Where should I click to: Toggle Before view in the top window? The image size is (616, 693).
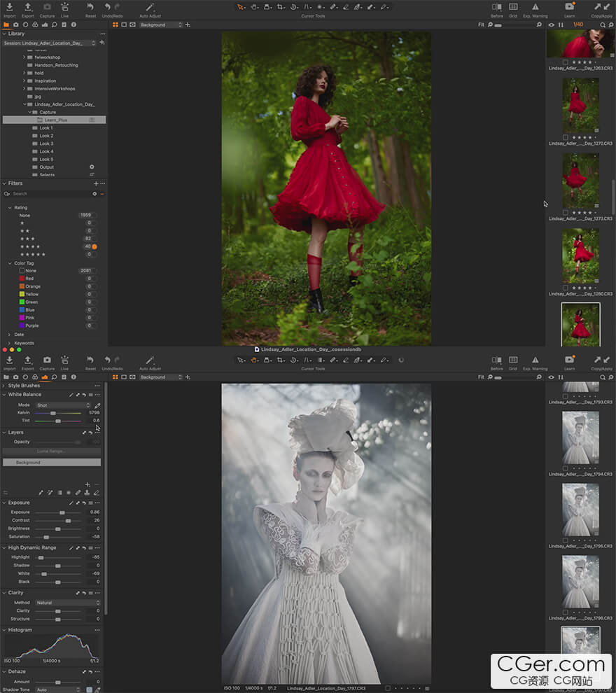tap(497, 10)
